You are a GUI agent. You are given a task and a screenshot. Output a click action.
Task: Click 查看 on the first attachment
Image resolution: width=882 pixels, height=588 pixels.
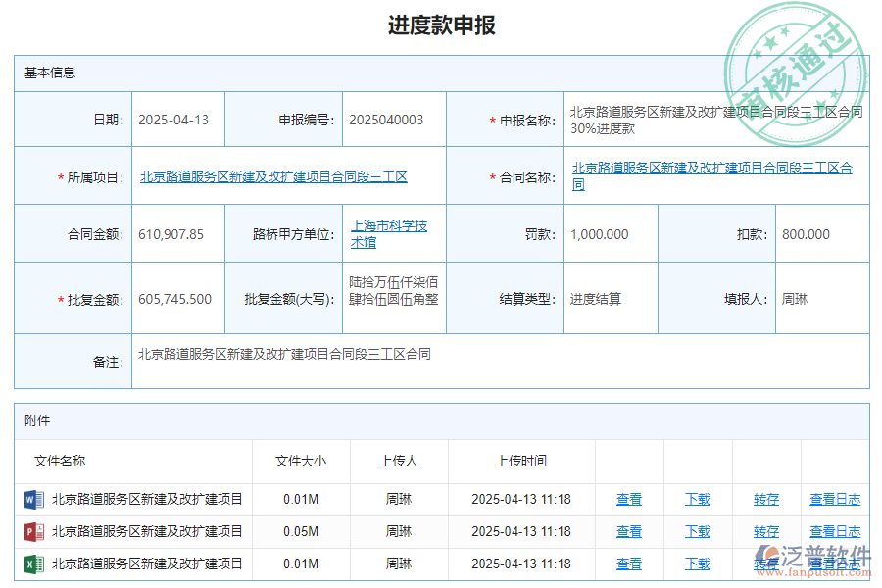[x=629, y=499]
